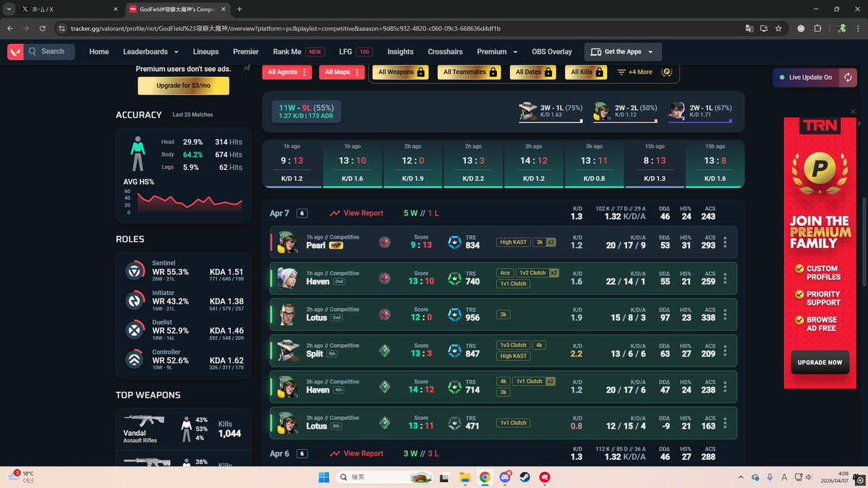Click Upgrade for $3/mo button
The height and width of the screenshot is (488, 868).
pos(183,85)
